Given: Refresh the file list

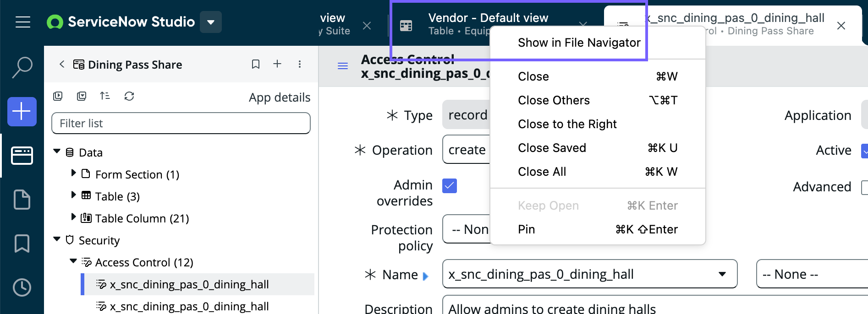Looking at the screenshot, I should 129,96.
